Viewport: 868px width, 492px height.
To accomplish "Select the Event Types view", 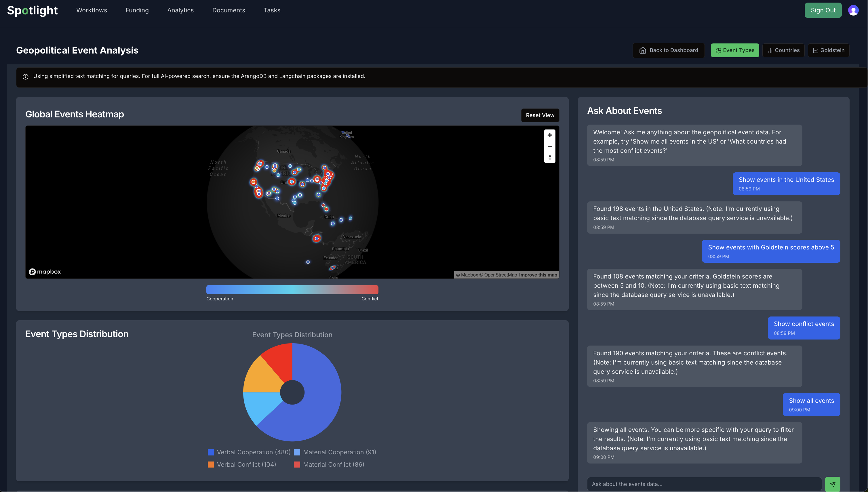I will 734,50.
